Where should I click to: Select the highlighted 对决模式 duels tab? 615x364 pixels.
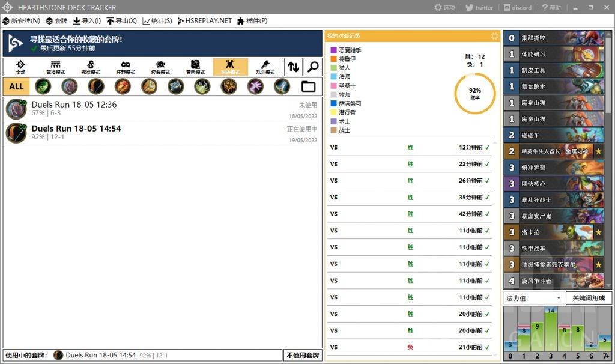point(230,67)
